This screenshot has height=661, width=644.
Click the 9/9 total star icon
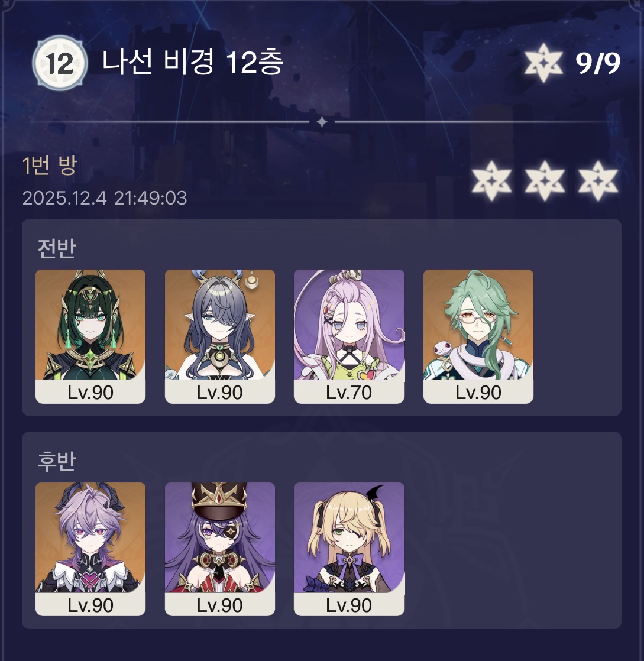543,63
